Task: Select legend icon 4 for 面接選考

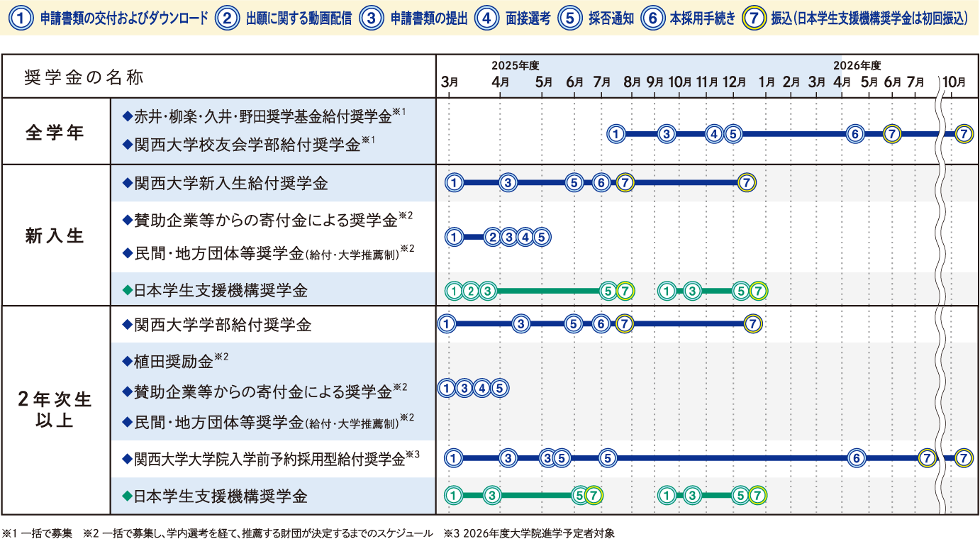Action: [x=486, y=18]
